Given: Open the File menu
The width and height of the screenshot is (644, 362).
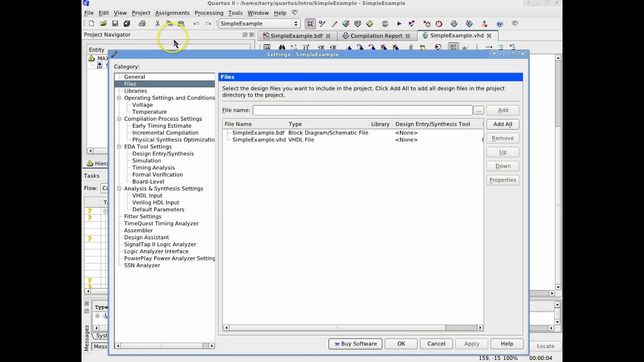Looking at the screenshot, I should coord(89,13).
